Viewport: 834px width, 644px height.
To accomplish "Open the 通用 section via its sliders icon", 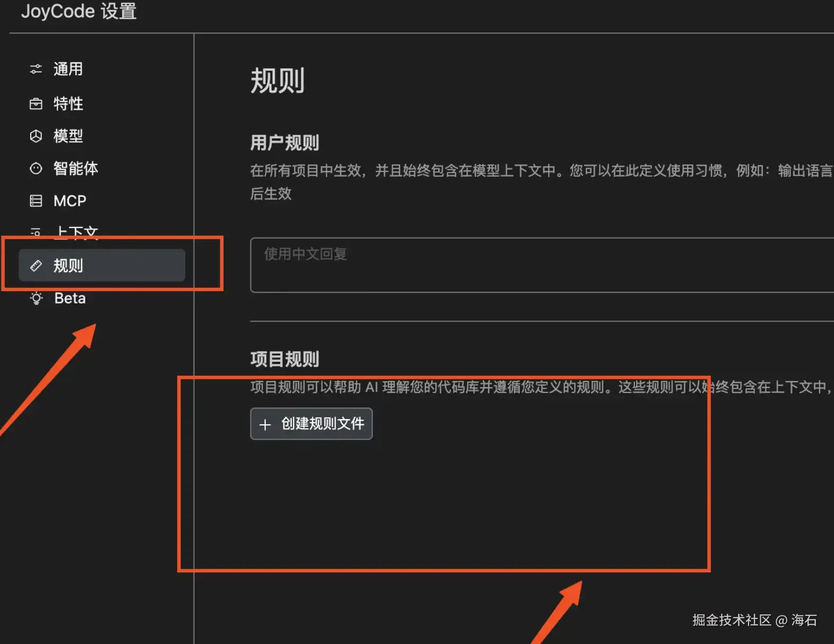I will pyautogui.click(x=36, y=69).
